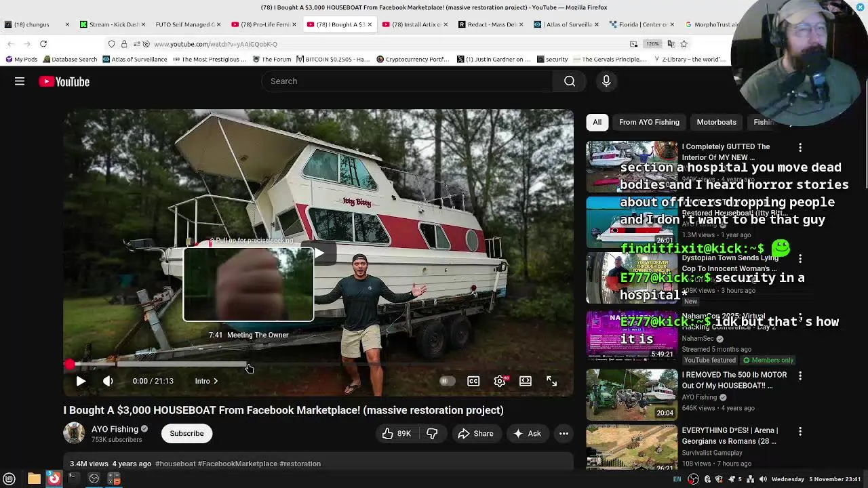Select the From AYO Fishing chip
The width and height of the screenshot is (868, 488).
pos(649,122)
